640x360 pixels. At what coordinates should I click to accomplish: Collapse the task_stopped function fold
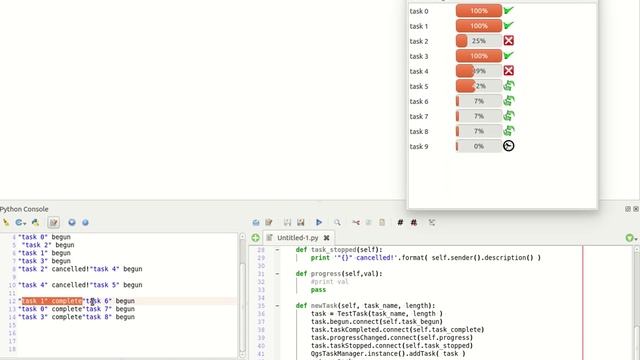pyautogui.click(x=277, y=250)
